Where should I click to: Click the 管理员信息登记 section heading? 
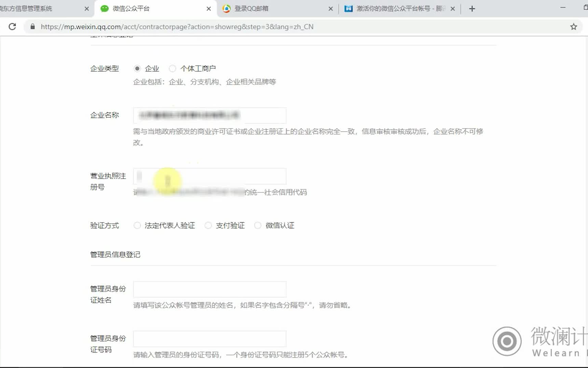(115, 255)
